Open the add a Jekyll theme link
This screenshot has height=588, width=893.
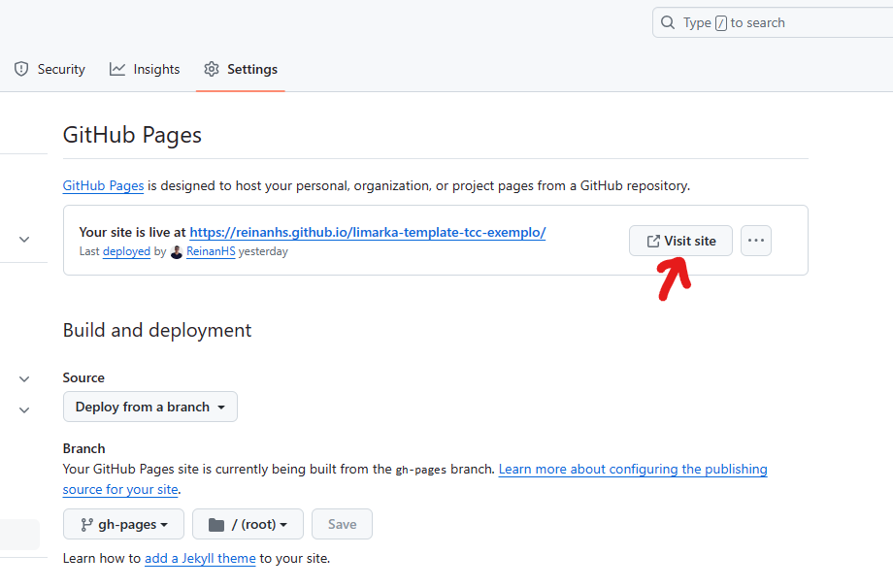[200, 558]
